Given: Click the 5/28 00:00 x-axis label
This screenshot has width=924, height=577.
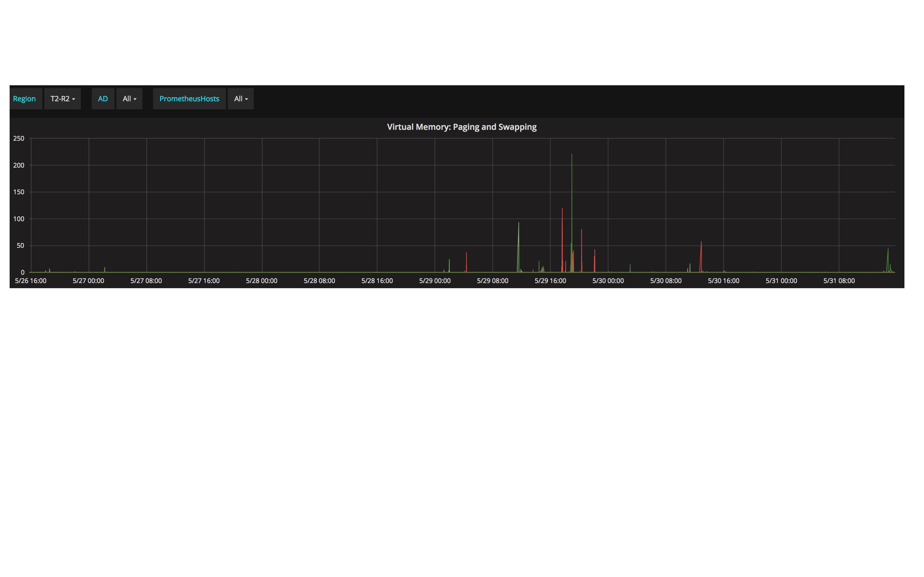Looking at the screenshot, I should (261, 281).
